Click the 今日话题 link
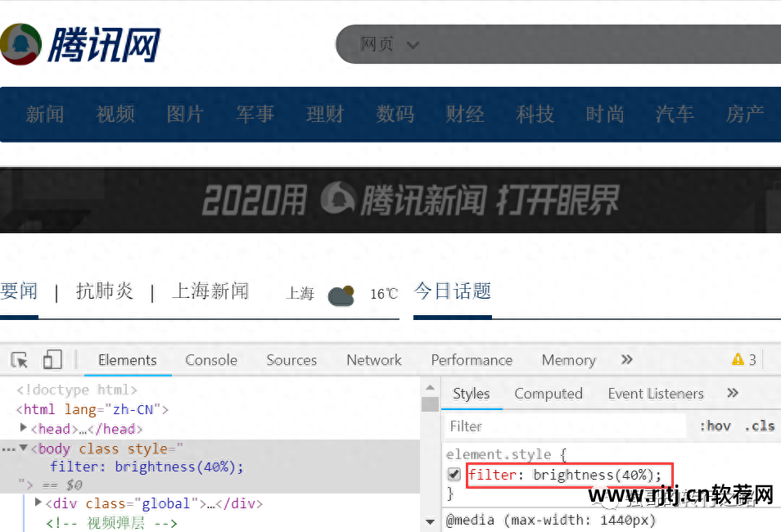 pos(452,291)
